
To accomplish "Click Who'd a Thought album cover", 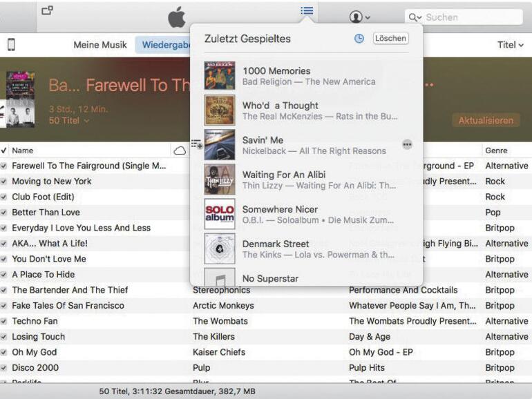I will click(220, 110).
